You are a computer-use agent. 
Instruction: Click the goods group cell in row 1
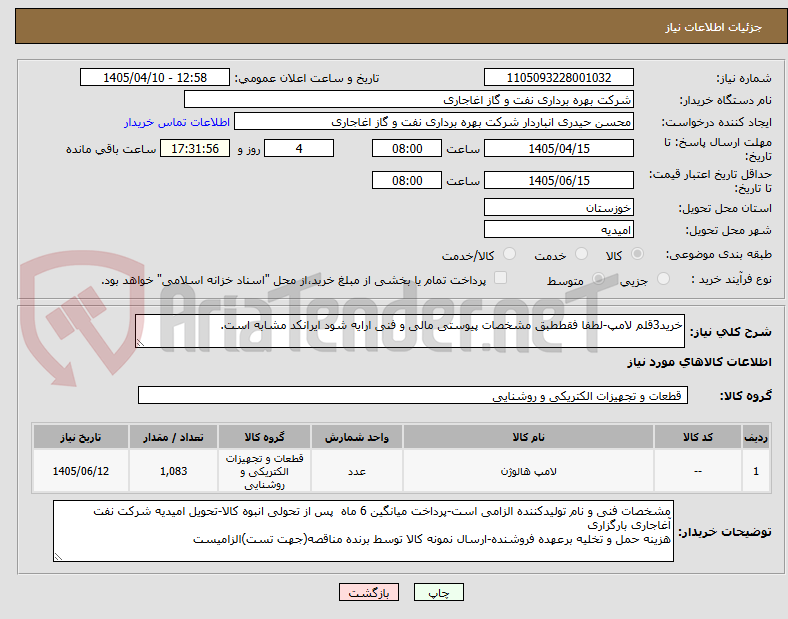pyautogui.click(x=264, y=471)
